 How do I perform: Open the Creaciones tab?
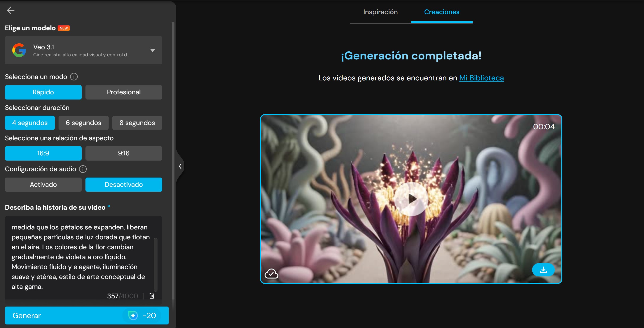[441, 12]
